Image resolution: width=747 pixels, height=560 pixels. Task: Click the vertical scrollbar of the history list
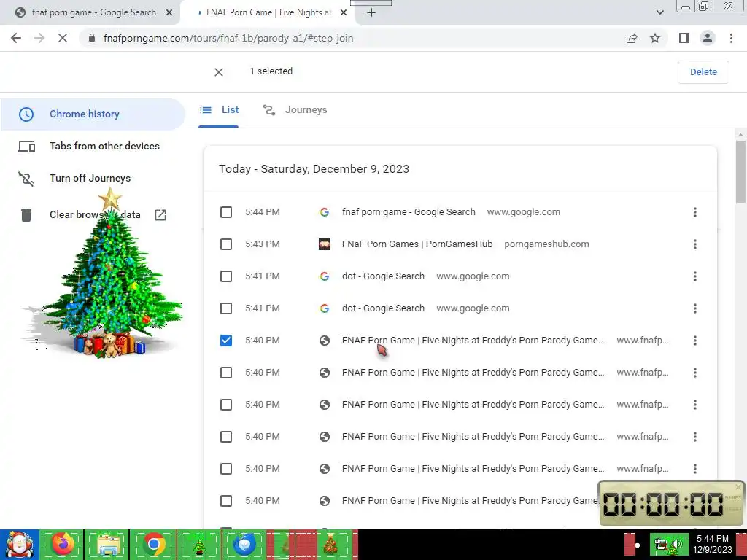pyautogui.click(x=740, y=171)
